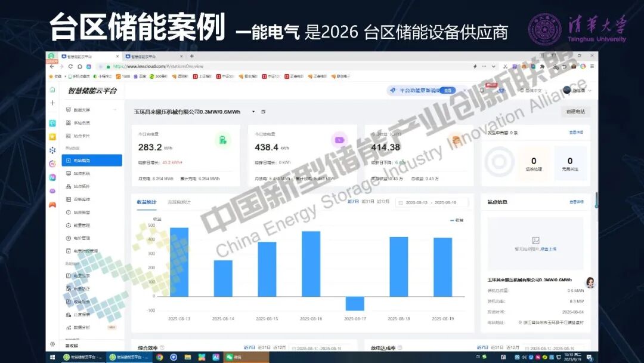Close the first 智慧储能云平台 tab
The image size is (644, 363).
pyautogui.click(x=117, y=56)
